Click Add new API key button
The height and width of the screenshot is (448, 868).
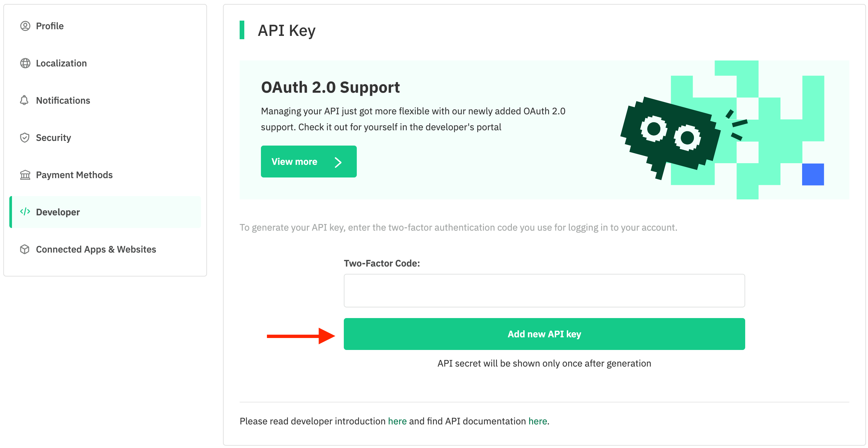[x=544, y=334]
